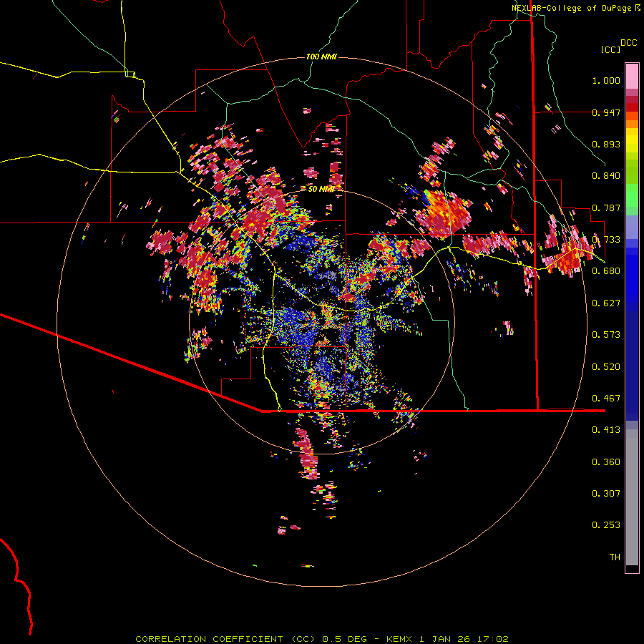The image size is (644, 644).
Task: Click the 0.573 scale value
Action: pyautogui.click(x=606, y=335)
